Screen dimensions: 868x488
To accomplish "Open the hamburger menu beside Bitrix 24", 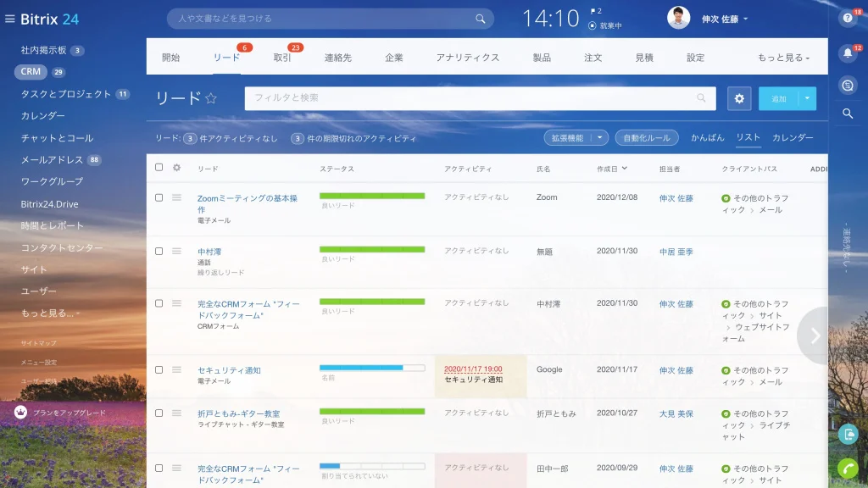I will (x=9, y=19).
